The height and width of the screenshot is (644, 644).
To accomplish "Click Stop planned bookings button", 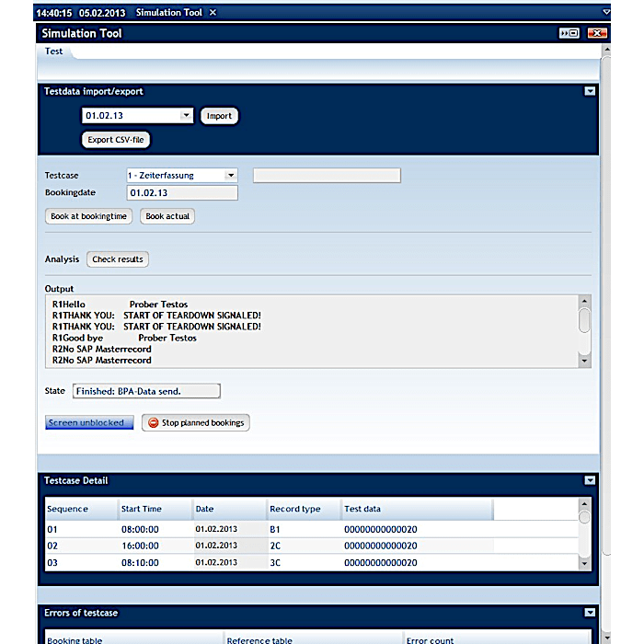I will point(195,422).
